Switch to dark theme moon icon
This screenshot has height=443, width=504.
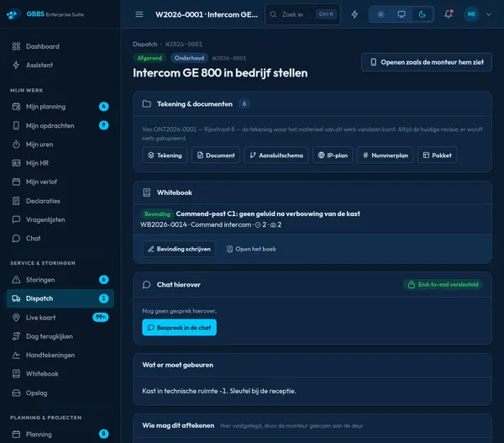423,14
